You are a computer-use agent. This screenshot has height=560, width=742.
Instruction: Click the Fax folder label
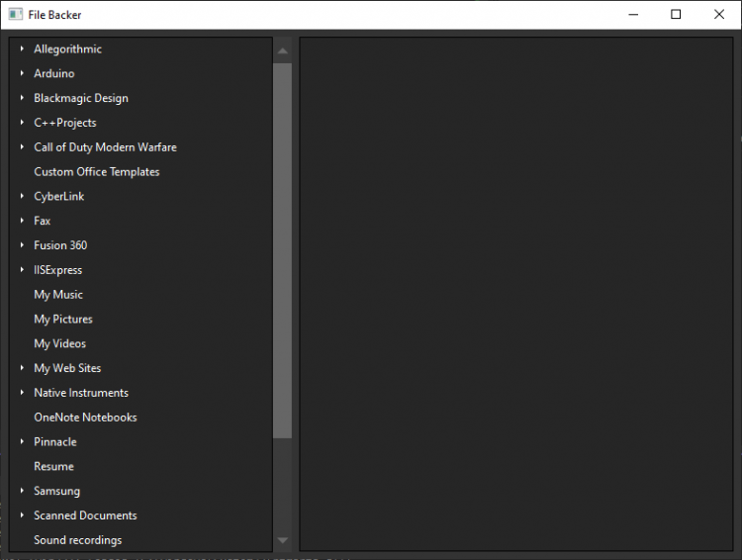pyautogui.click(x=42, y=221)
